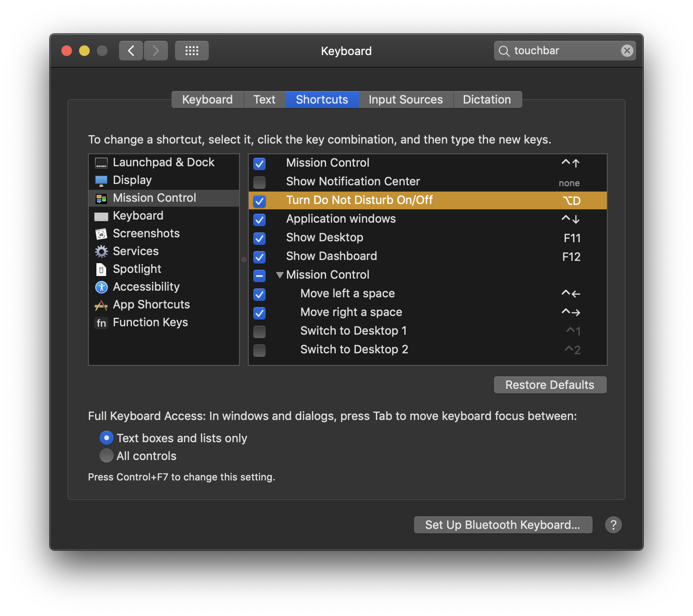Click the Show All grid icon
This screenshot has width=693, height=616.
191,50
